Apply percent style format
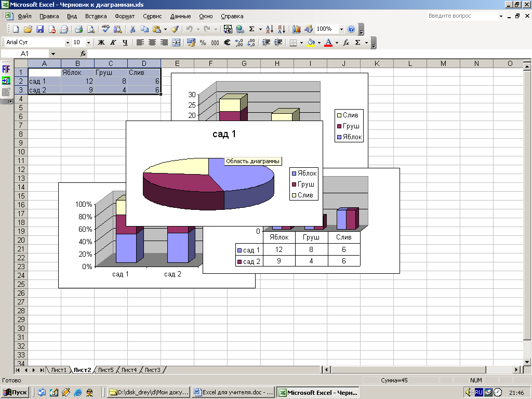Screen dimensions: 532x399 tap(203, 43)
